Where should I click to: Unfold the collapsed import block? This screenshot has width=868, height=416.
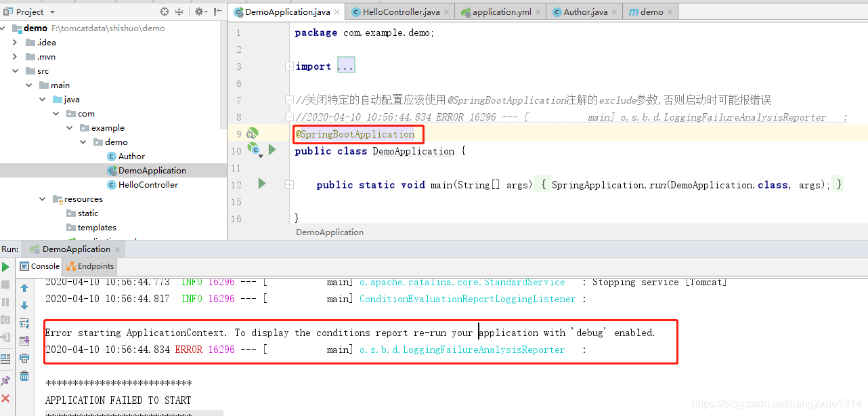pos(289,66)
